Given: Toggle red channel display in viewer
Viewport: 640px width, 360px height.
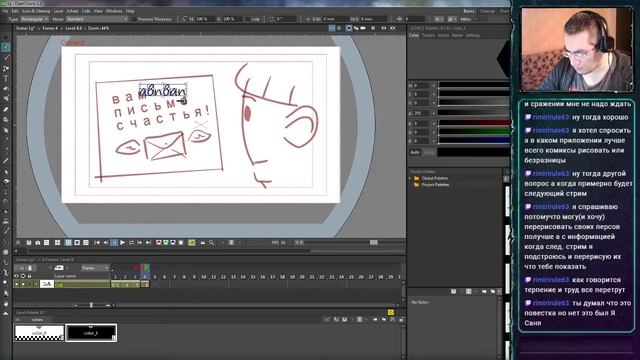Looking at the screenshot, I should pos(159,242).
